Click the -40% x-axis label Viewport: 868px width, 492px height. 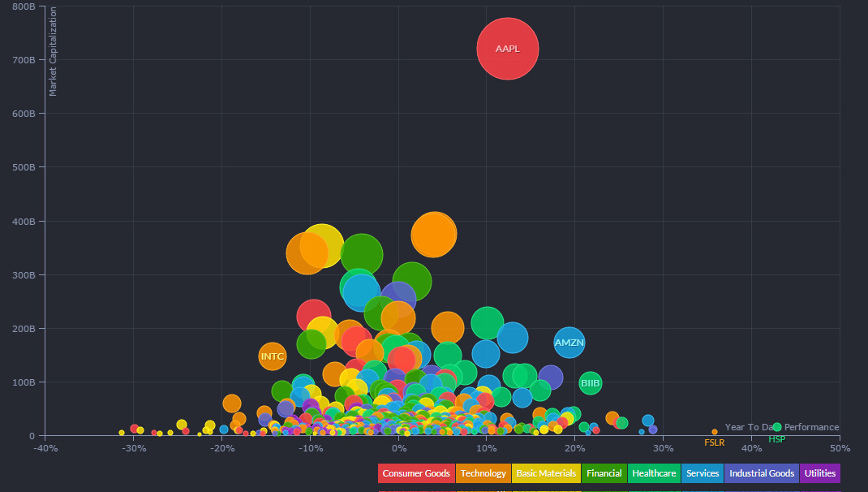pos(45,448)
